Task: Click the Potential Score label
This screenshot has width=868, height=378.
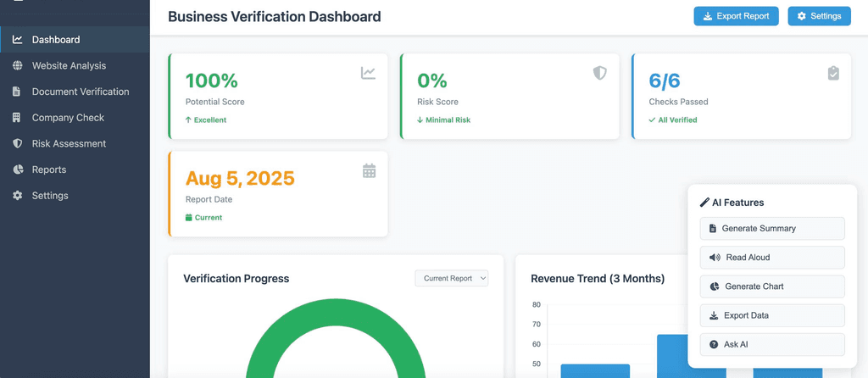Action: [214, 102]
